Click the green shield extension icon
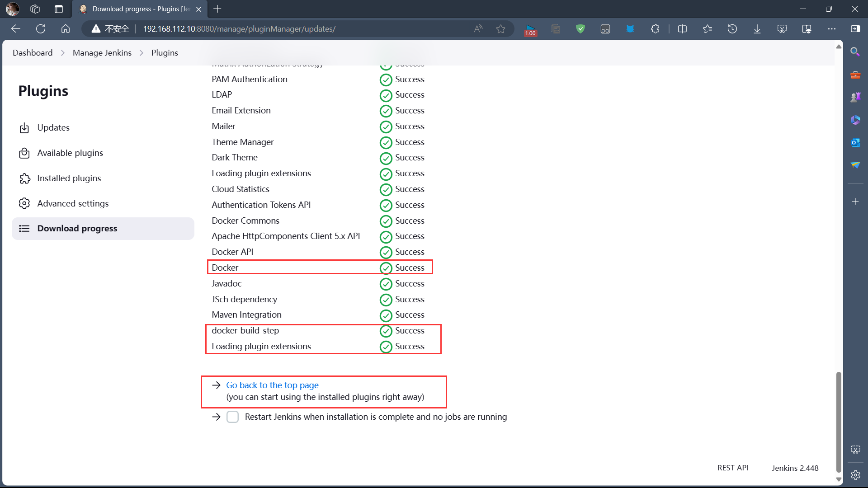This screenshot has height=488, width=868. coord(580,28)
